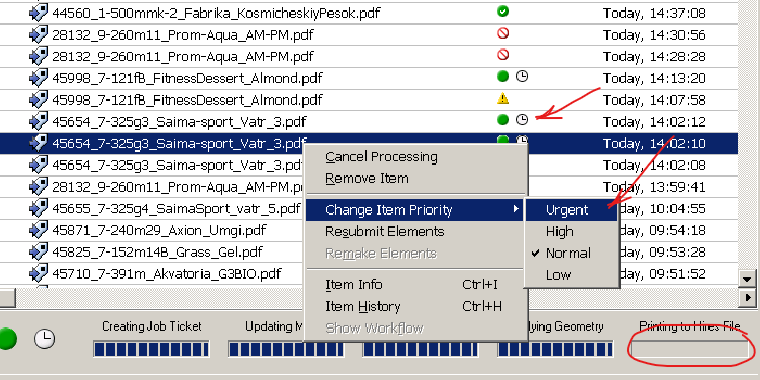760x380 pixels.
Task: Click greyed Remake Elements menu entry
Action: click(x=381, y=253)
